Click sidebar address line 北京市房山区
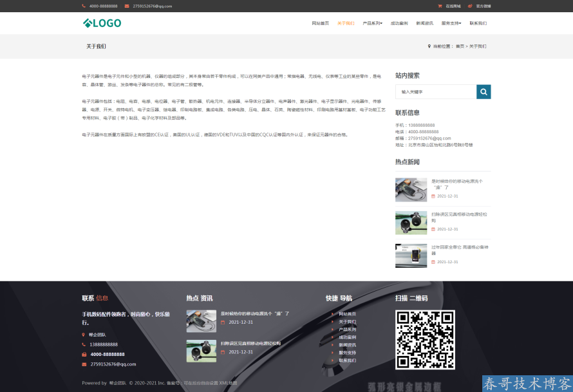573x392 pixels. (434, 145)
